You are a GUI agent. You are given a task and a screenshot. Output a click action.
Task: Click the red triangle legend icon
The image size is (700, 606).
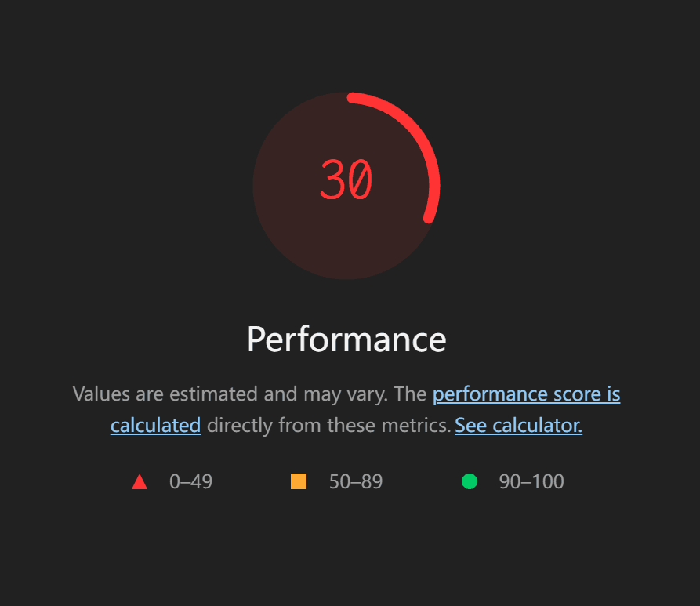[140, 481]
